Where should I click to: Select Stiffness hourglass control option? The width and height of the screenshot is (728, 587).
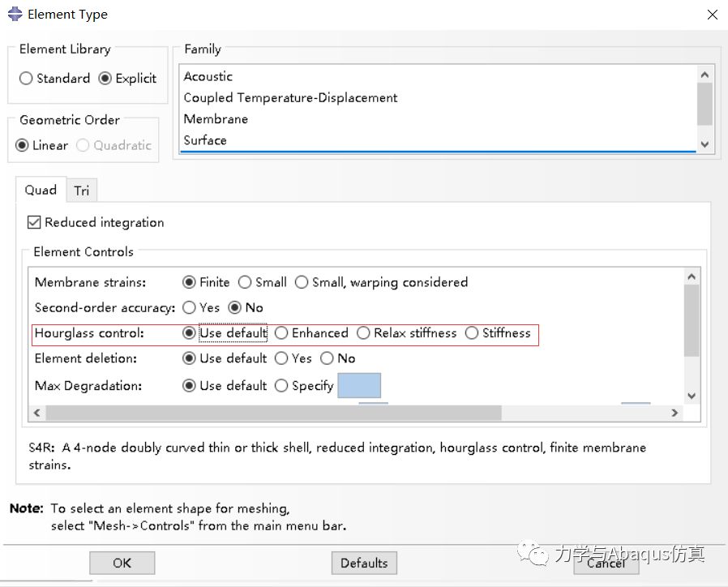pos(472,333)
